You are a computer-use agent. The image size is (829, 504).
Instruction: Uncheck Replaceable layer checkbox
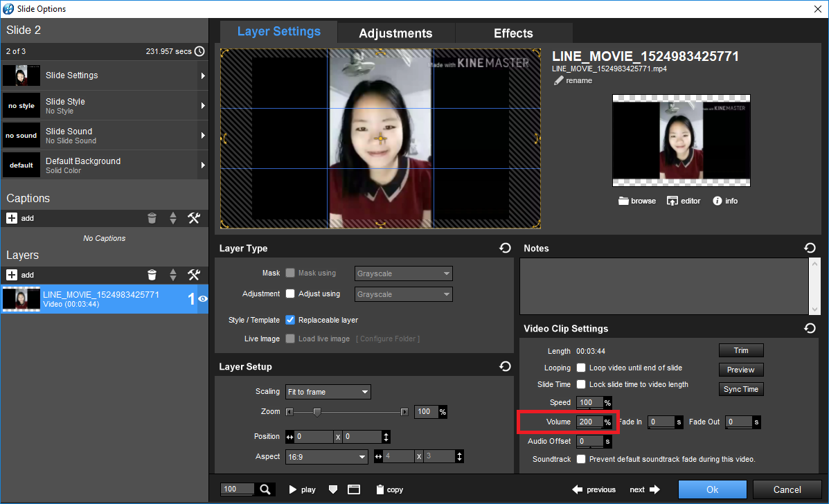coord(290,320)
